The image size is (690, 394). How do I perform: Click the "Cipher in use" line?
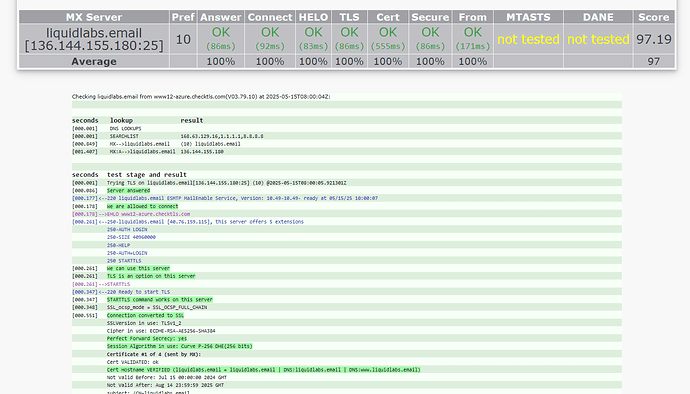tap(161, 331)
